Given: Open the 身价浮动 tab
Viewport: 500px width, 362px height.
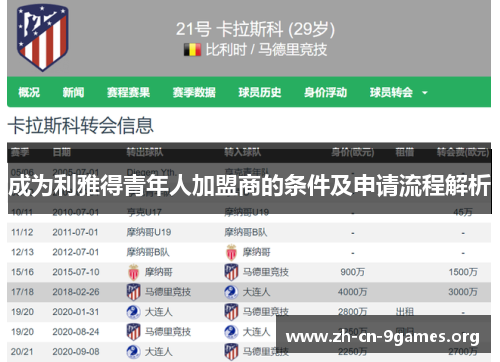Looking at the screenshot, I should click(325, 92).
